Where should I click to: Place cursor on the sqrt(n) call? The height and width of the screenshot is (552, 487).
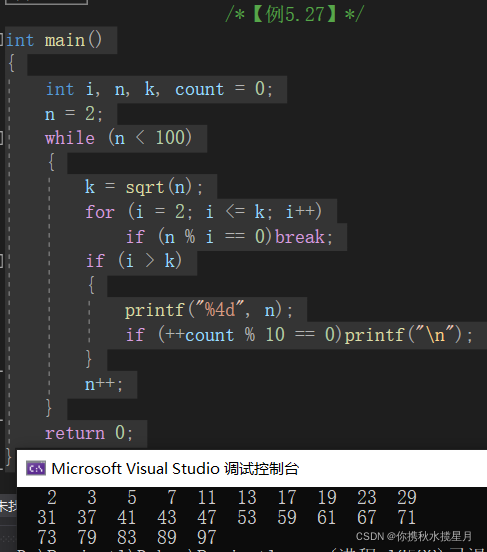pyautogui.click(x=159, y=187)
